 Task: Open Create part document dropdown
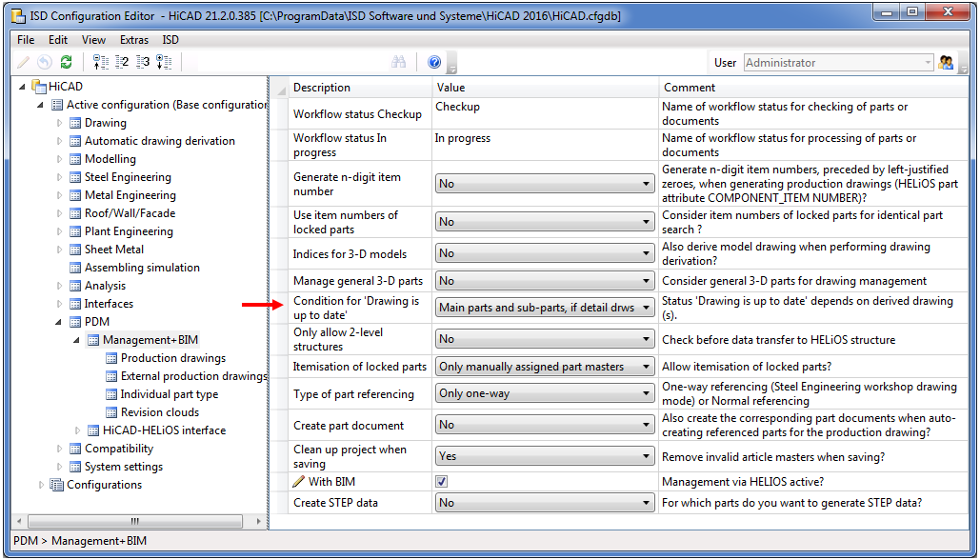click(x=545, y=425)
